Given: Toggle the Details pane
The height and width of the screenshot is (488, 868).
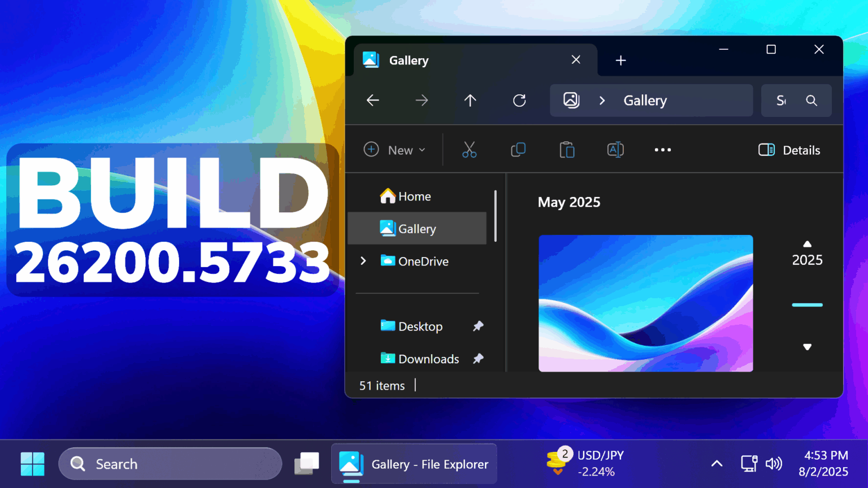Looking at the screenshot, I should 789,150.
